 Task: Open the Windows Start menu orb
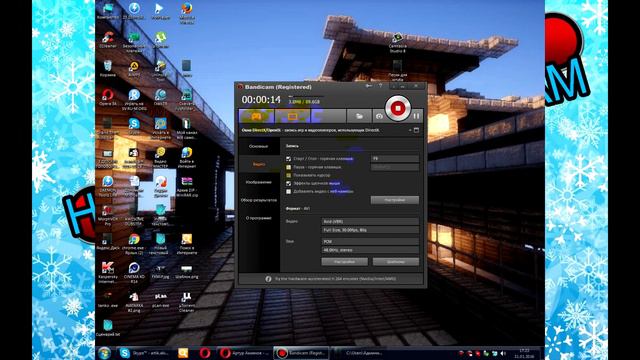point(104,353)
